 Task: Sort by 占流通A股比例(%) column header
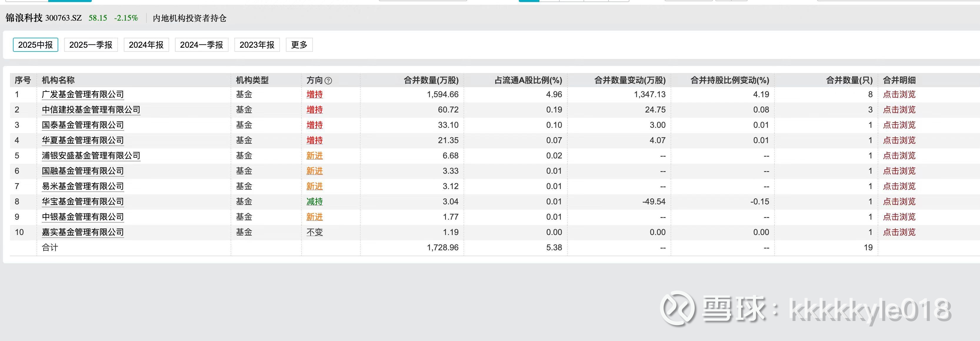[528, 80]
